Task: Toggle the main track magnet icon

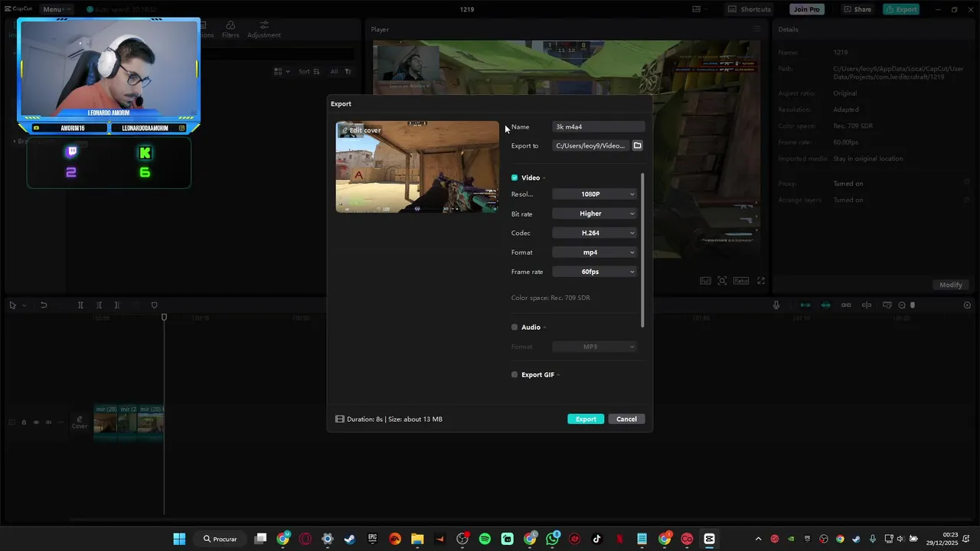Action: tap(805, 305)
